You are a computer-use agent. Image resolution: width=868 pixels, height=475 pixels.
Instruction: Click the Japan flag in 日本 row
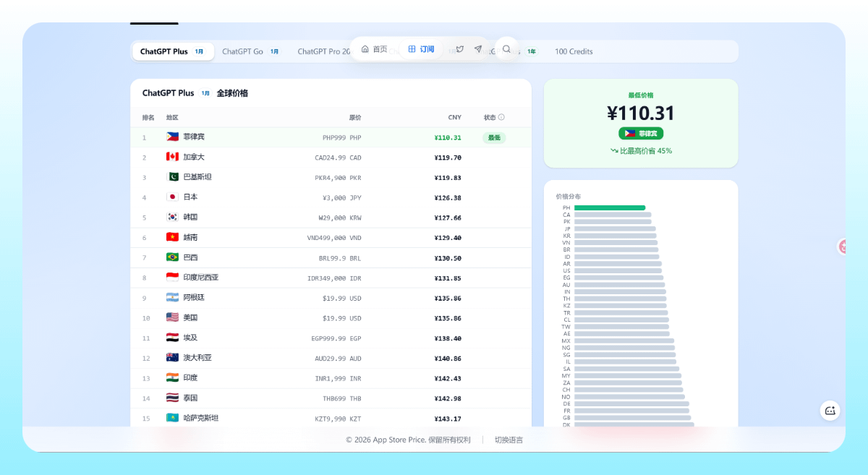coord(172,197)
